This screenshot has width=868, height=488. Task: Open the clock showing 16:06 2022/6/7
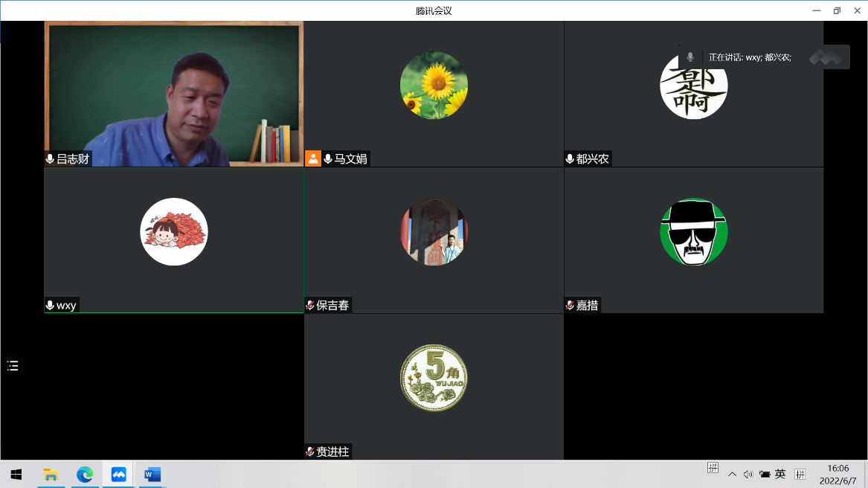[x=838, y=475]
